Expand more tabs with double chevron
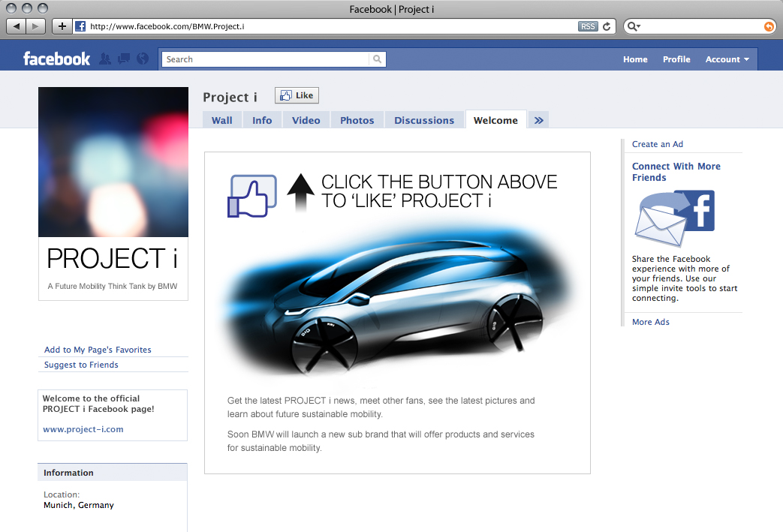Screen dimensions: 783x532 pos(538,120)
